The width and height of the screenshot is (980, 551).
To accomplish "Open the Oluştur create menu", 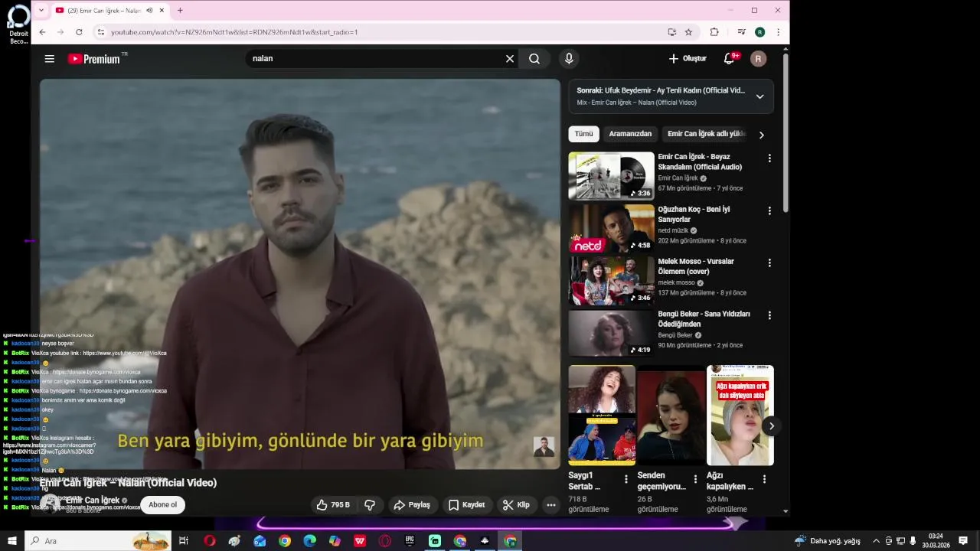I will [x=688, y=59].
